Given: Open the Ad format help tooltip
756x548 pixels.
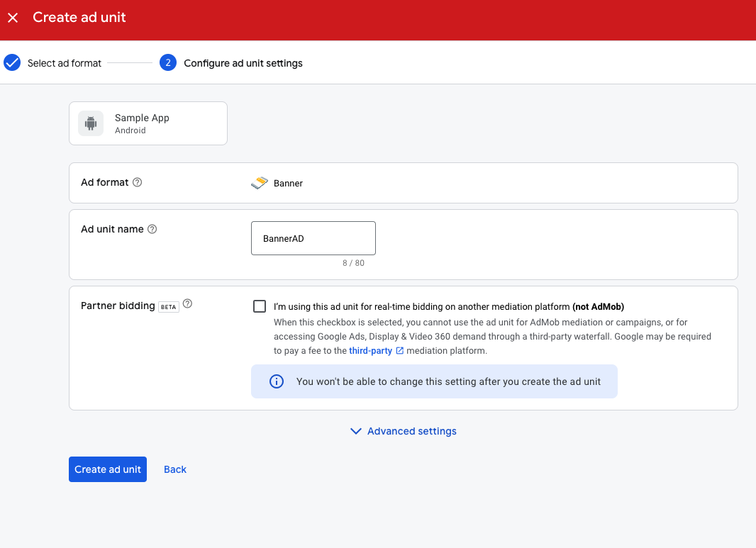Looking at the screenshot, I should tap(136, 182).
